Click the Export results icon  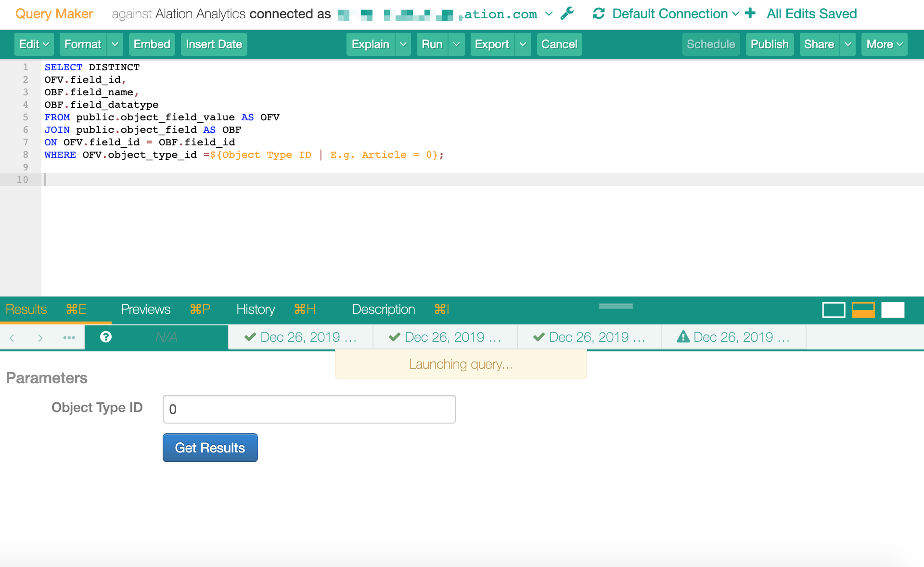click(x=492, y=44)
